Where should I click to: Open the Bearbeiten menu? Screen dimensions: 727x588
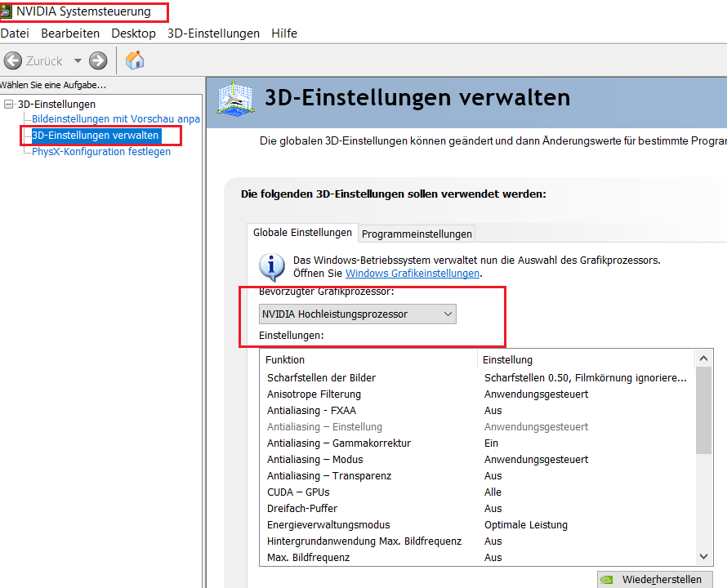click(x=70, y=33)
